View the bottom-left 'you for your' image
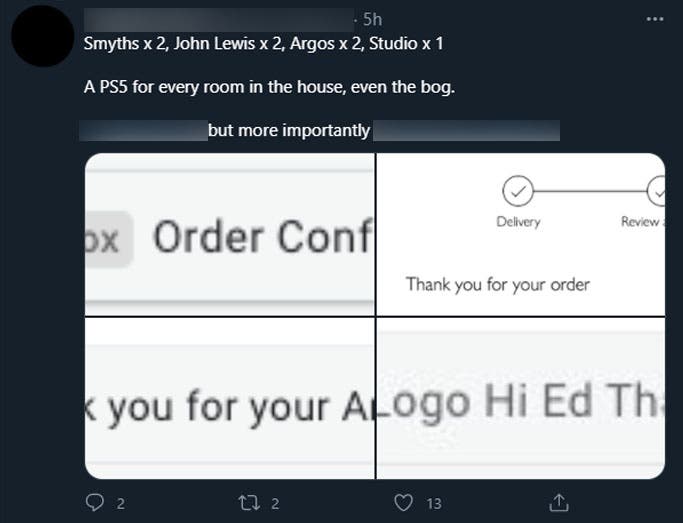The width and height of the screenshot is (683, 523). (230, 398)
